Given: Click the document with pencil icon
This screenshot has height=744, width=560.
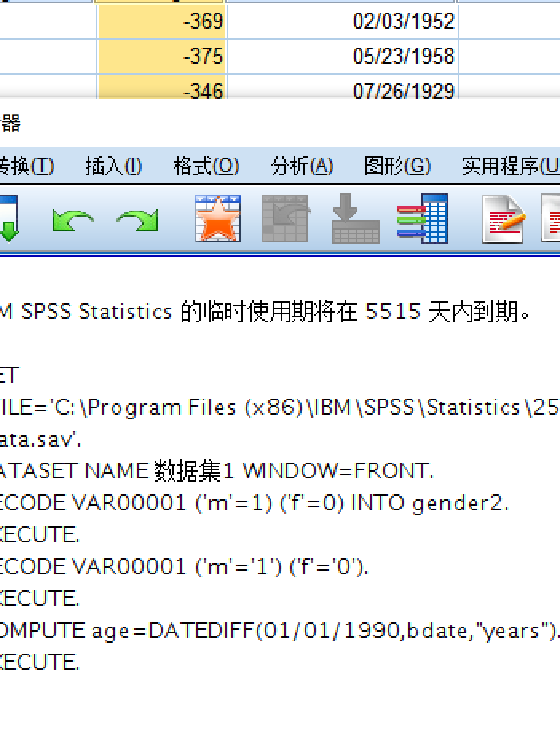Looking at the screenshot, I should (503, 218).
